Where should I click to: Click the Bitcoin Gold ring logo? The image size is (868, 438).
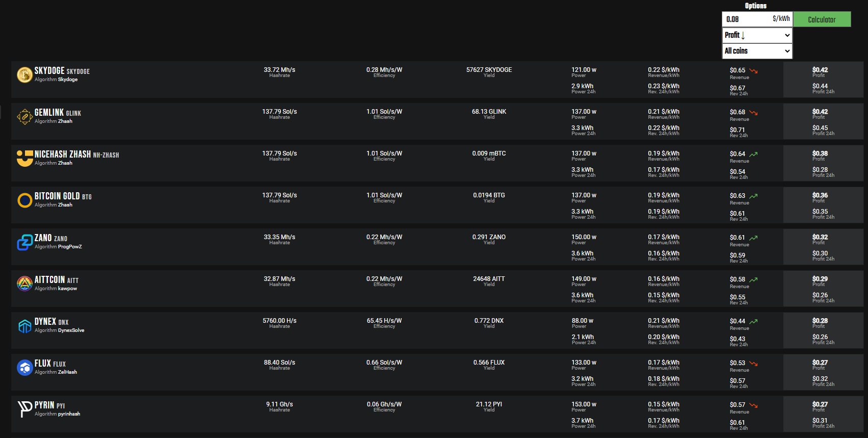tap(24, 200)
